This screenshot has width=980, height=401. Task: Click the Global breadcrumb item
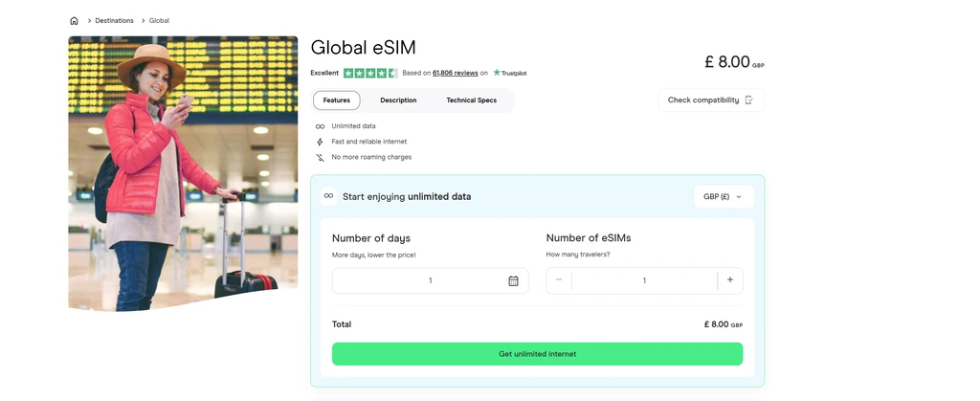point(159,21)
